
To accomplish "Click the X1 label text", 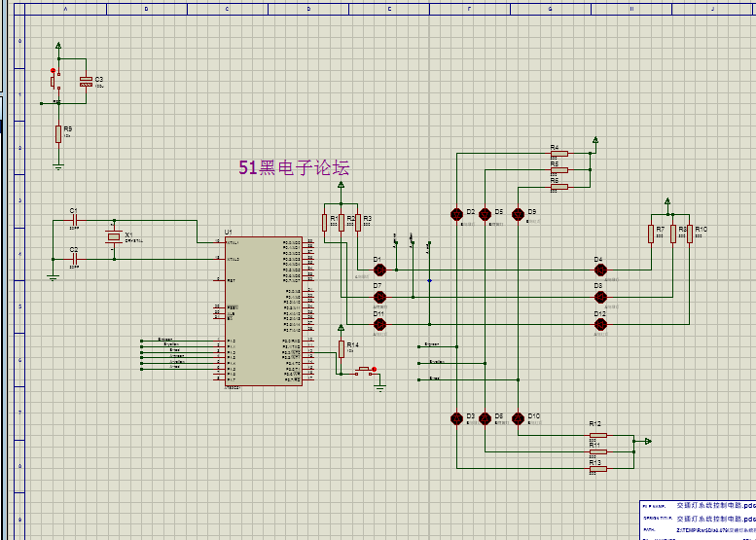I will click(x=128, y=234).
